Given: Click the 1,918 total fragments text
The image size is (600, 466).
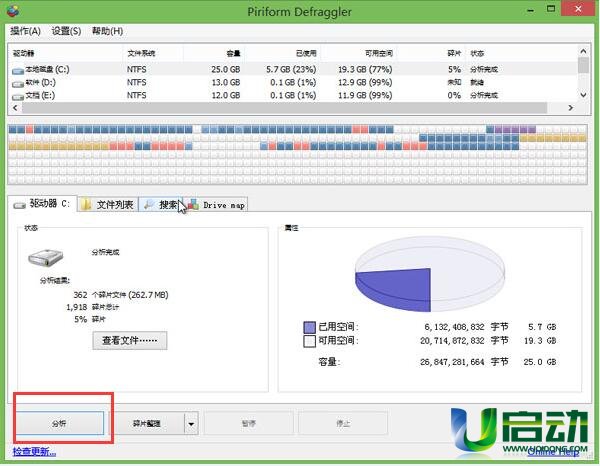Looking at the screenshot, I should 92,307.
